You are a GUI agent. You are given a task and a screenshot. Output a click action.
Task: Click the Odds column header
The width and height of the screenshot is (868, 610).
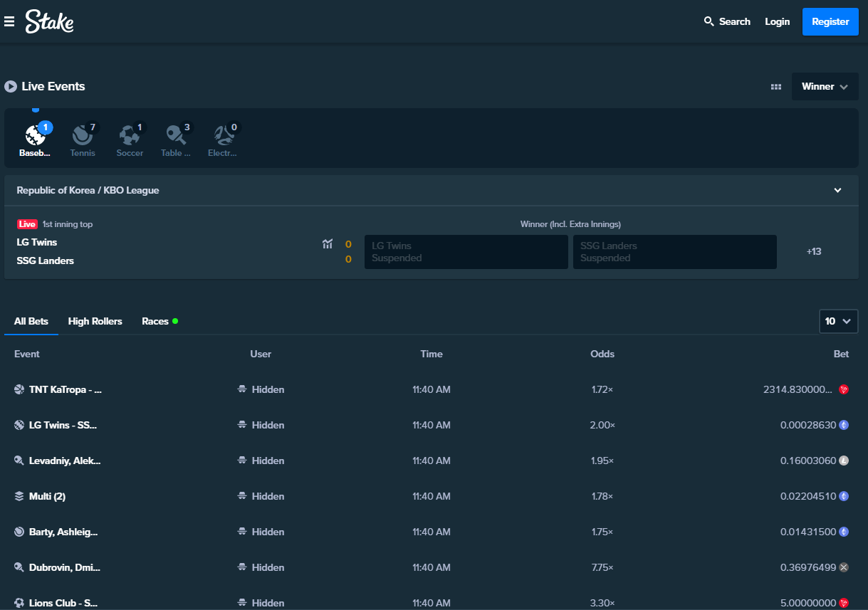[x=602, y=354]
